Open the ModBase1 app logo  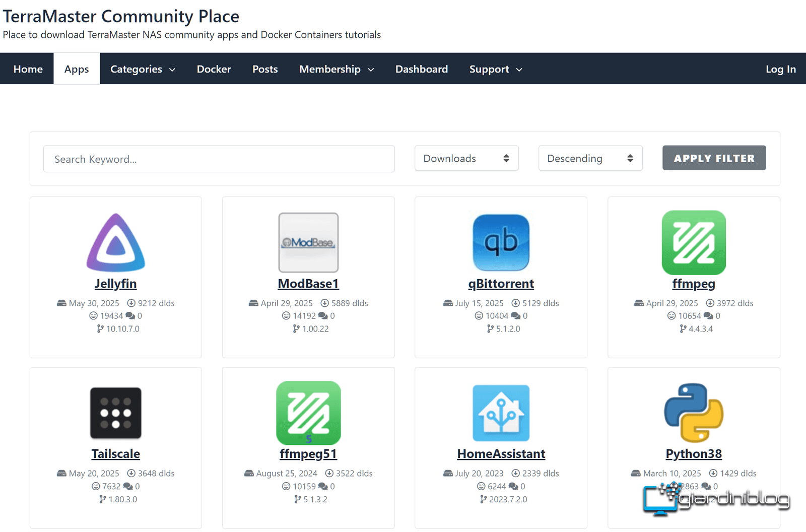tap(308, 242)
